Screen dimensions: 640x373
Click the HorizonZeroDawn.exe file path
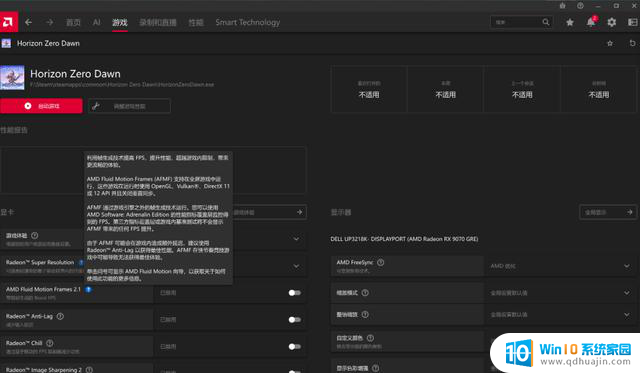(122, 84)
